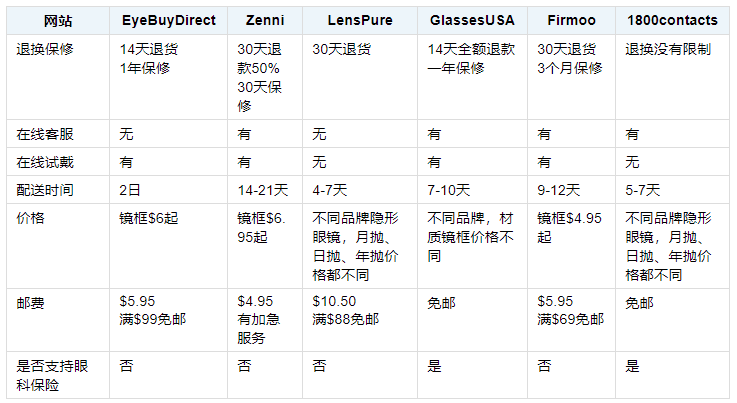The image size is (737, 403).
Task: Click the 14天全额退款 一年保修 cell
Action: pyautogui.click(x=470, y=58)
